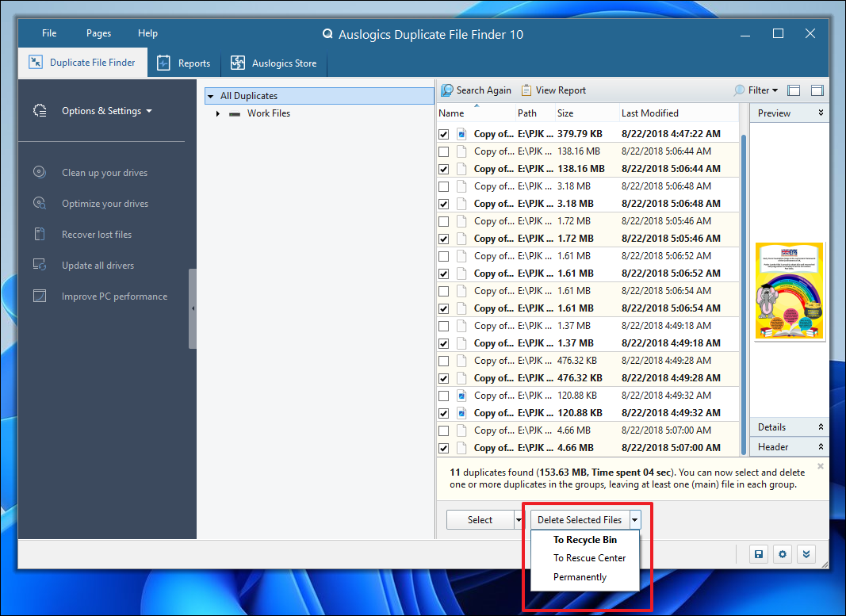The image size is (846, 616).
Task: Collapse the Preview panel
Action: [821, 113]
